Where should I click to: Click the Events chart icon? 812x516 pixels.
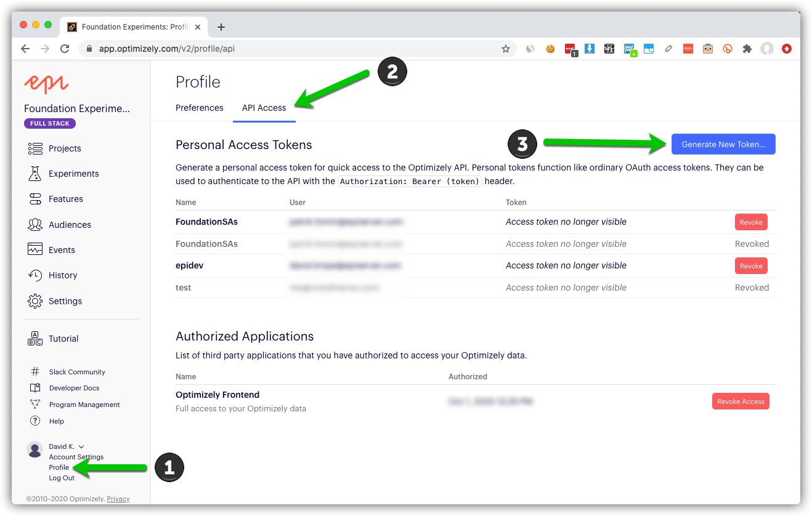[35, 250]
